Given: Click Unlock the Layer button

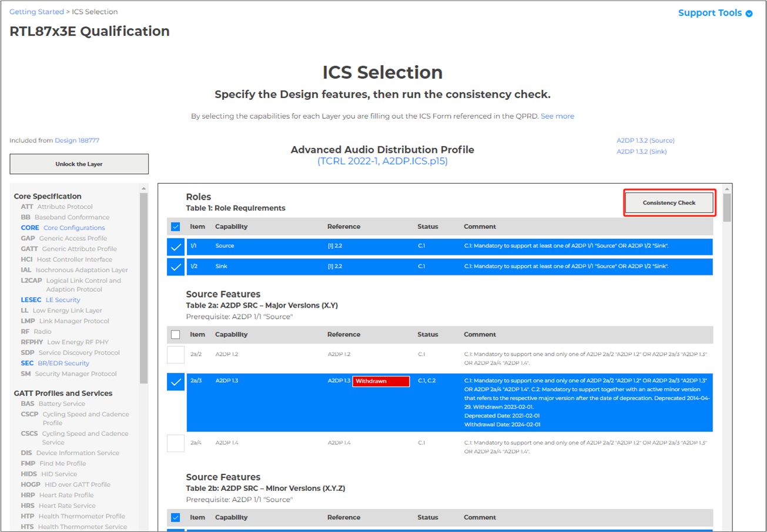Looking at the screenshot, I should 79,164.
